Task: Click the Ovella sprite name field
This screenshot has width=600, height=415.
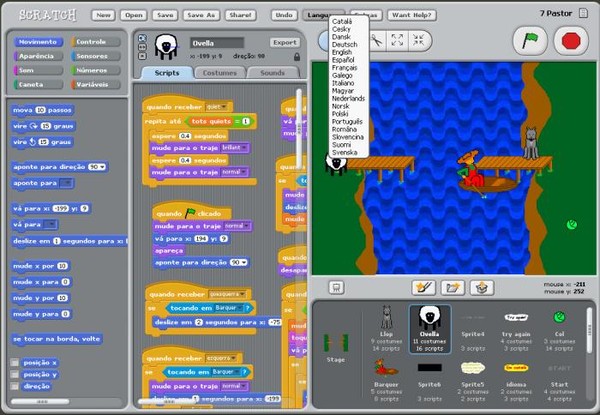Action: (217, 43)
